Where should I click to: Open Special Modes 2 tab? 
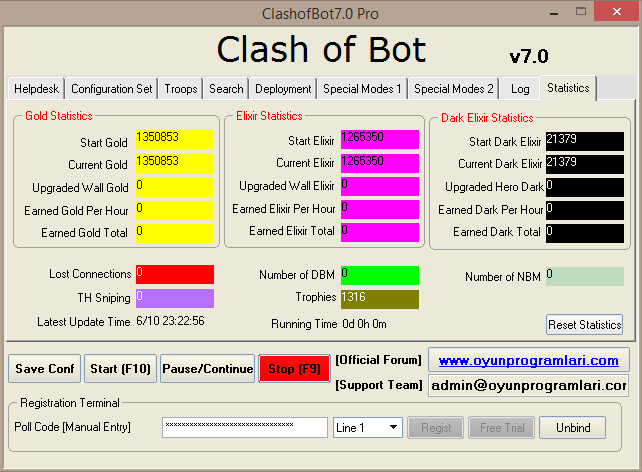[x=453, y=89]
